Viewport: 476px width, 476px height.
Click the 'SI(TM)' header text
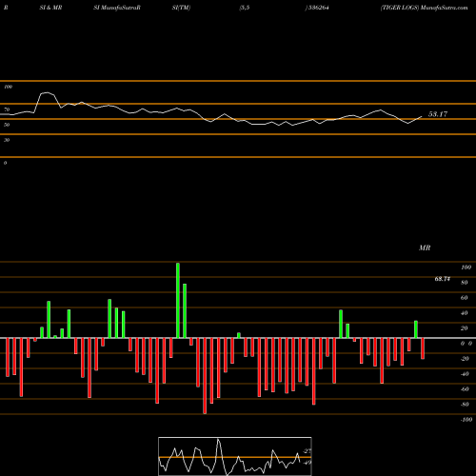(181, 8)
